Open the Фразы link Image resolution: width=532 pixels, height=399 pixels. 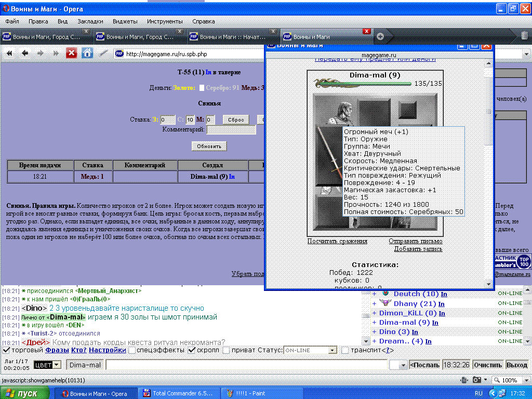tap(57, 350)
